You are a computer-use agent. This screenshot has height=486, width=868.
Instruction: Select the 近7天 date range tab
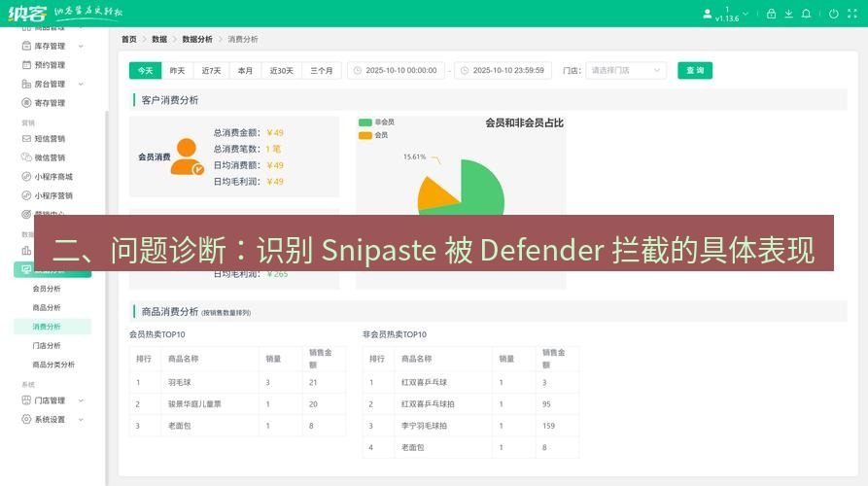tap(211, 70)
